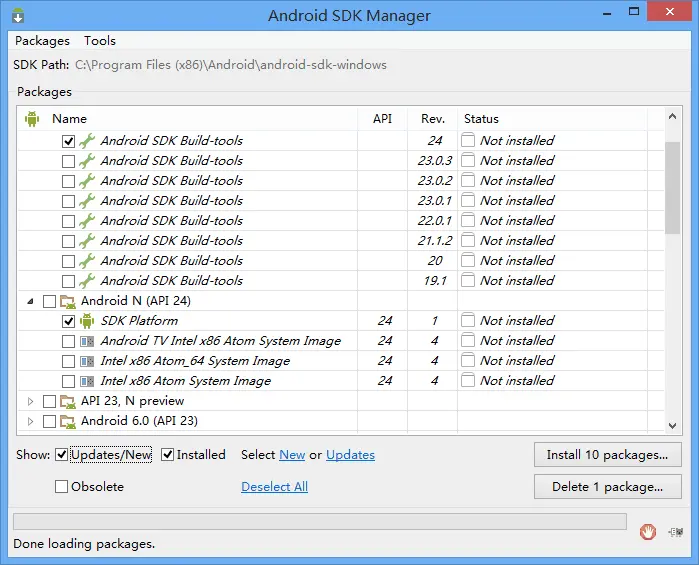Click the wrench icon for Build-tools 23.0.2
This screenshot has height=565, width=699.
tap(87, 181)
